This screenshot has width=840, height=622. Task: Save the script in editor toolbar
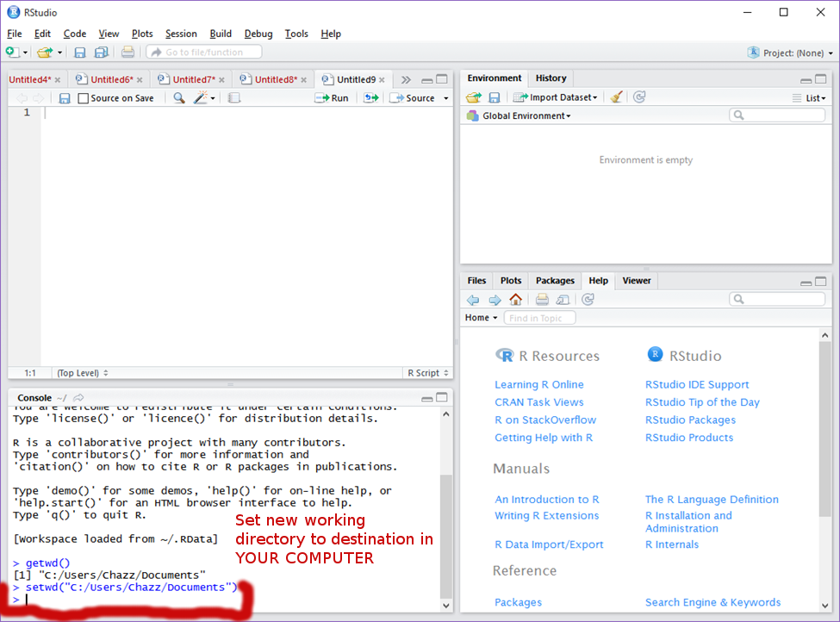point(65,98)
